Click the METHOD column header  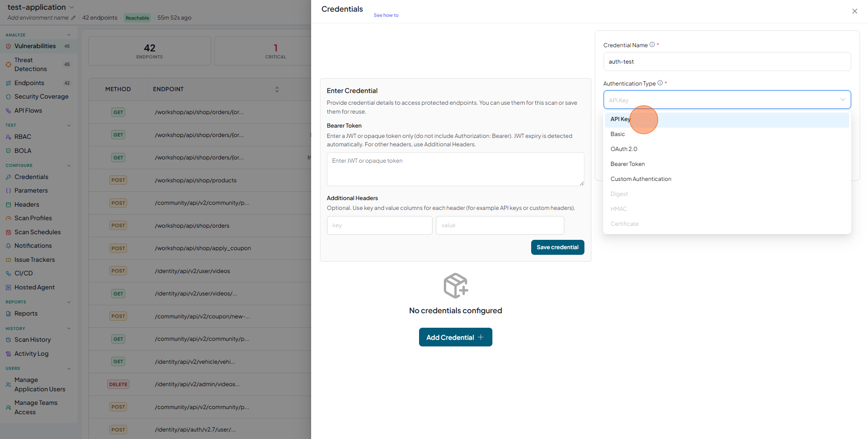[118, 89]
